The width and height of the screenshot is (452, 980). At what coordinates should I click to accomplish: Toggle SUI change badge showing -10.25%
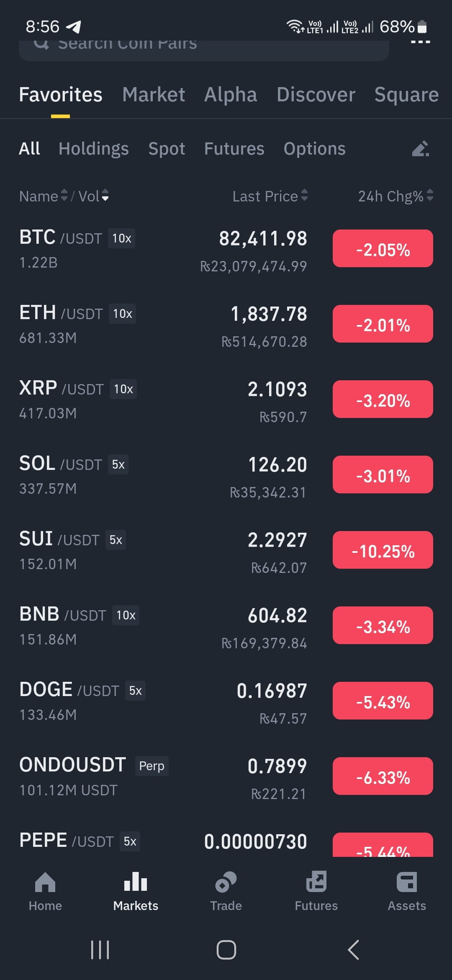click(x=383, y=550)
